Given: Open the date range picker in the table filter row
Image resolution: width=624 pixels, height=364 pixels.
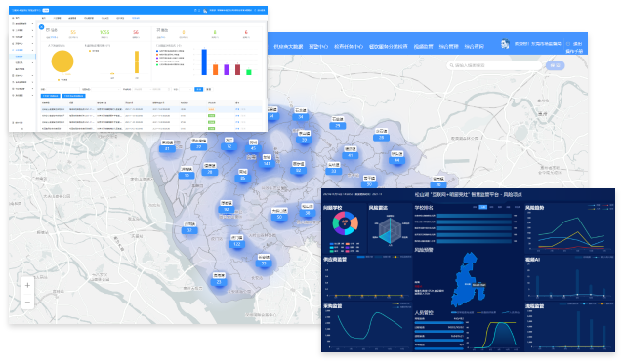Looking at the screenshot, I should click(x=151, y=89).
